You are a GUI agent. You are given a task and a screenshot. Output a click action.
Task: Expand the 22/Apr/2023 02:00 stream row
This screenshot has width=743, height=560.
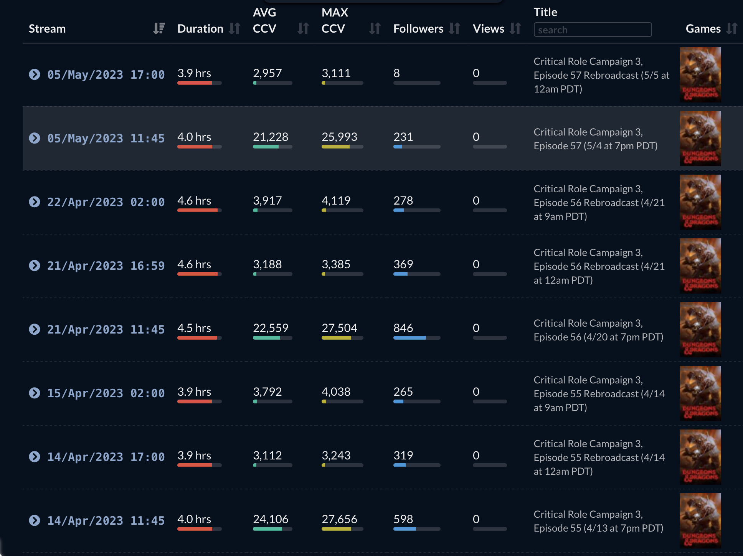pyautogui.click(x=35, y=202)
